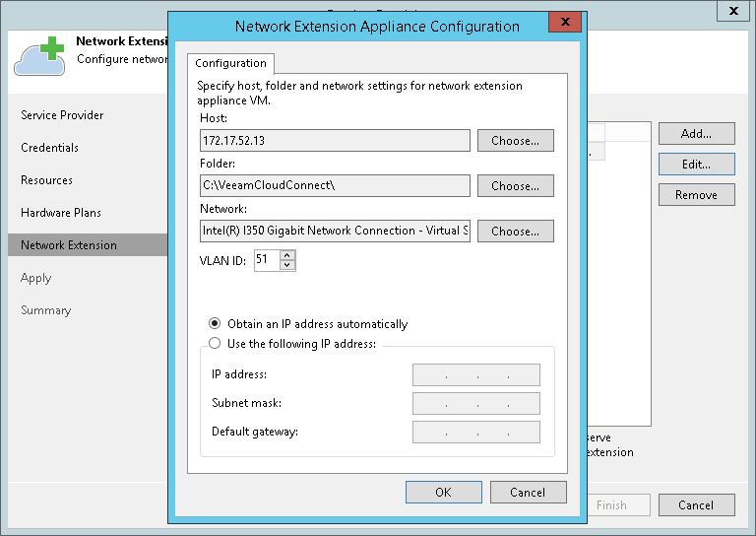Click the cloud with green plus icon
This screenshot has width=756, height=536.
point(39,56)
